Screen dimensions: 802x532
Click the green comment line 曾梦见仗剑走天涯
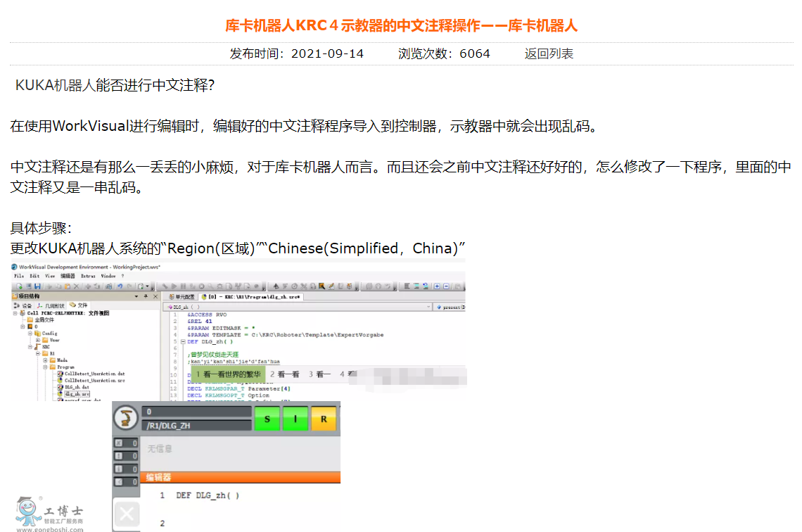pyautogui.click(x=212, y=355)
